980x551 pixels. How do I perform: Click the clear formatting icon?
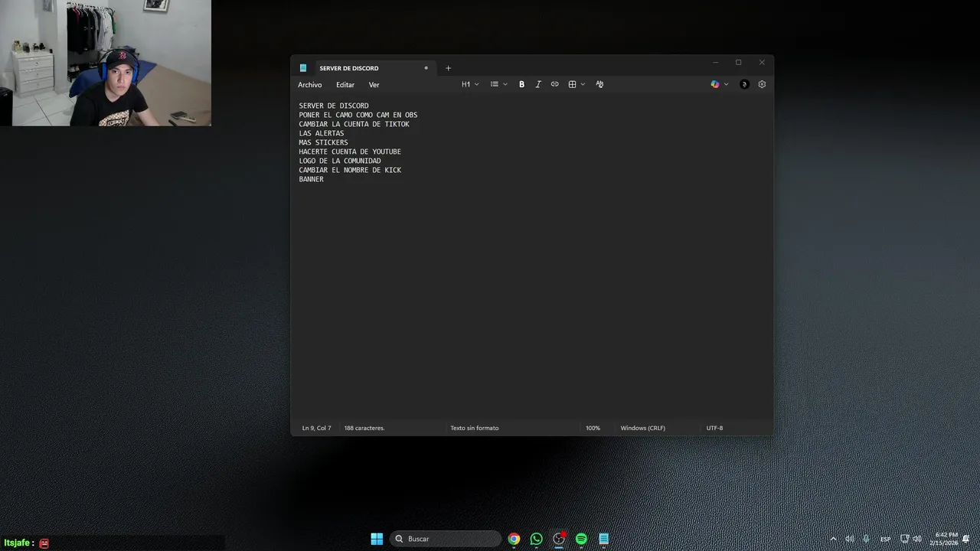599,84
